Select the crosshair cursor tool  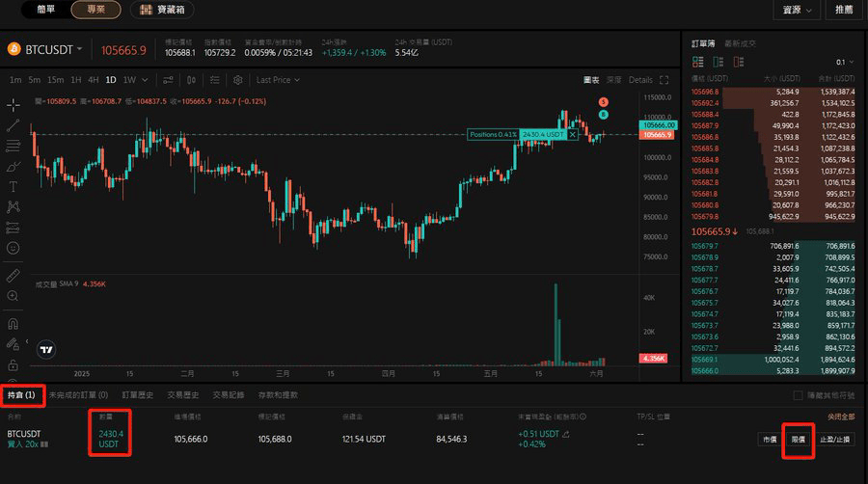(x=14, y=104)
